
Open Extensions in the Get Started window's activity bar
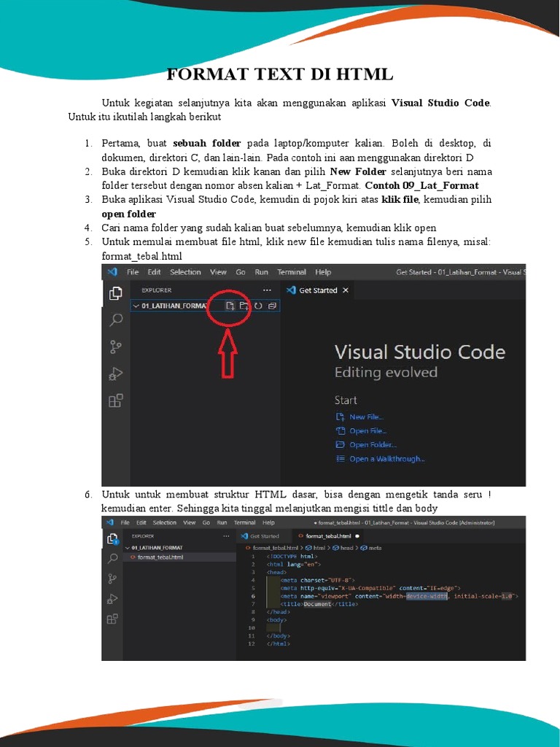116,400
